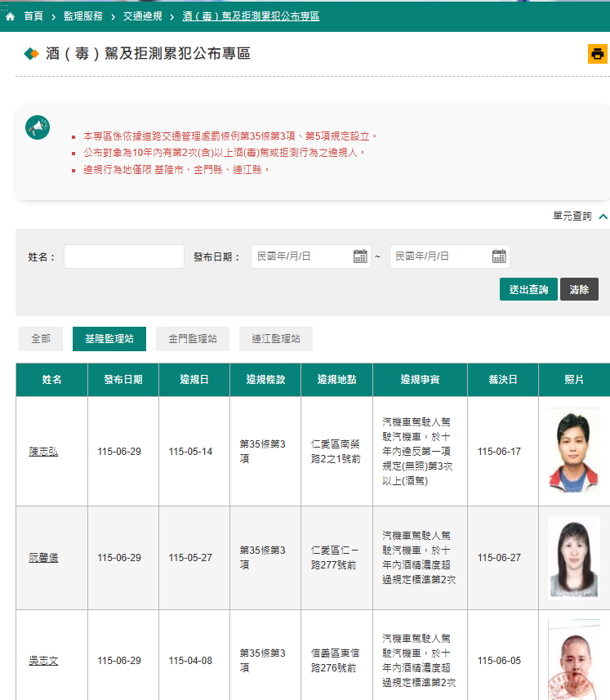Image resolution: width=610 pixels, height=700 pixels.
Task: Open 酒（毒）駕及拒測累犯公布專區 breadcrumb link
Action: (x=251, y=16)
